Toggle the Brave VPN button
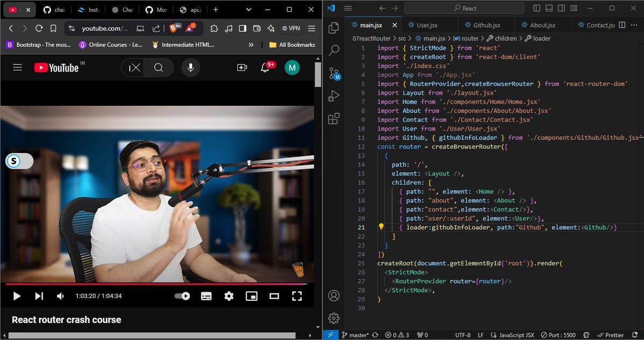644x340 pixels. click(x=291, y=28)
